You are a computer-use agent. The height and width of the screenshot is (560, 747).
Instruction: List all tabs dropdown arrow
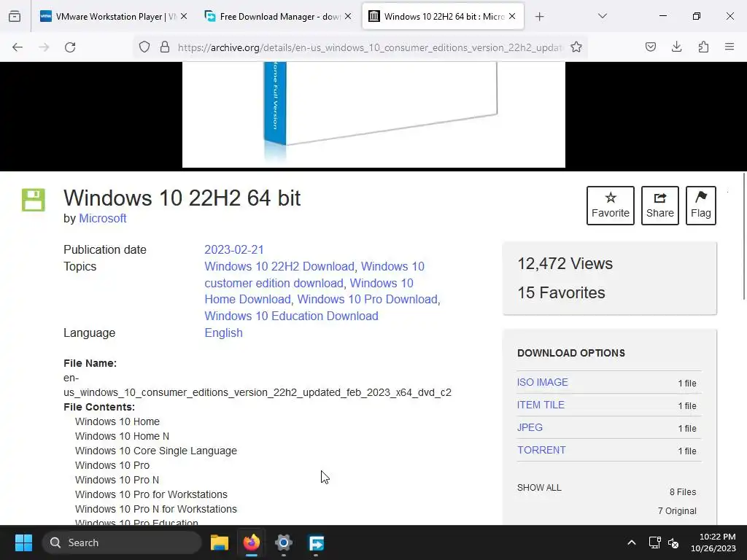click(x=602, y=16)
